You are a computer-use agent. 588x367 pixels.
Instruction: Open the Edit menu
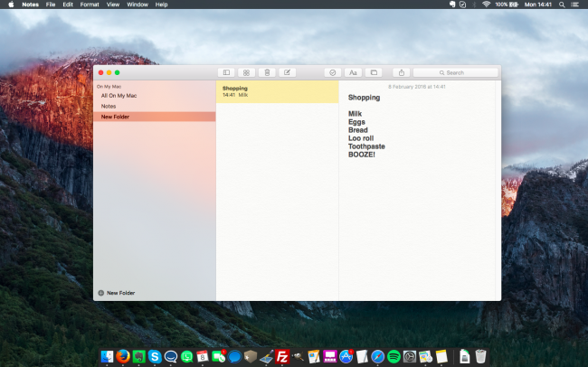(68, 5)
